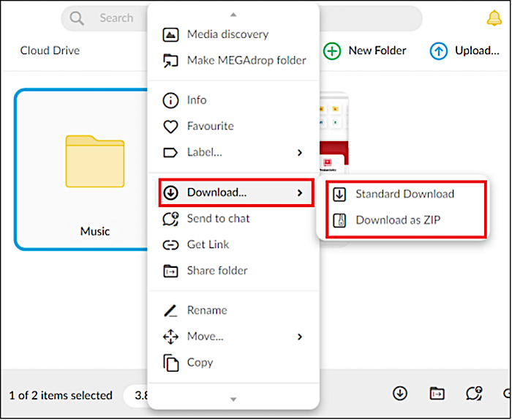
Task: Expand the Move submenu arrow
Action: coord(299,337)
